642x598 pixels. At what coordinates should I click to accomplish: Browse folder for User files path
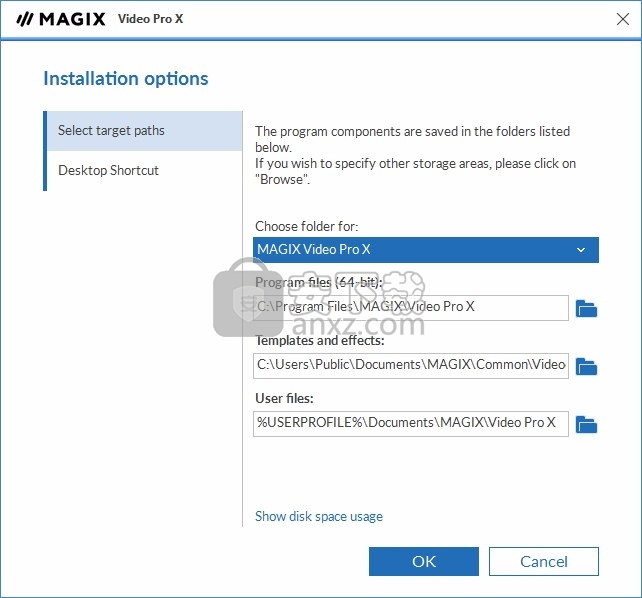click(586, 424)
